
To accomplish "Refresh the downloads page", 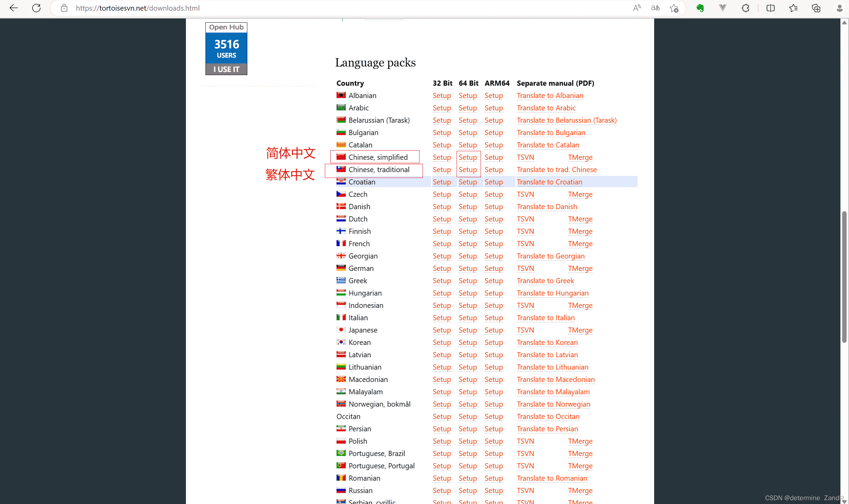I will [x=36, y=8].
